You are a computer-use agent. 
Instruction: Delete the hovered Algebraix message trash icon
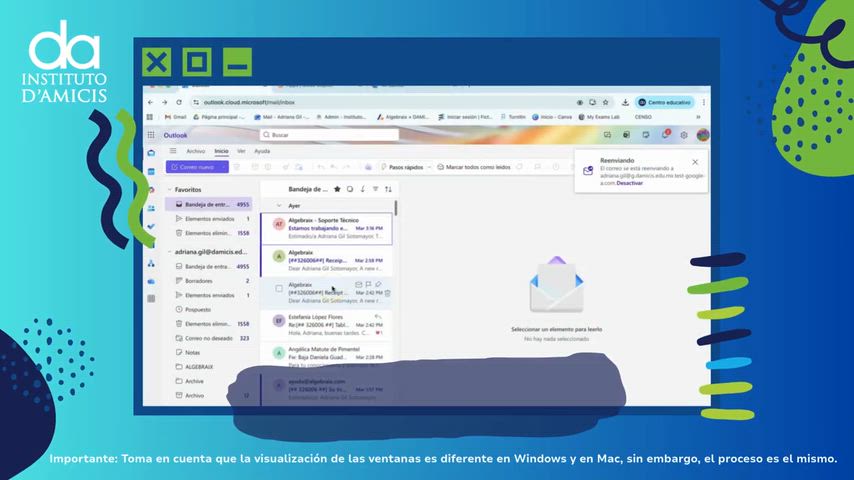point(388,293)
